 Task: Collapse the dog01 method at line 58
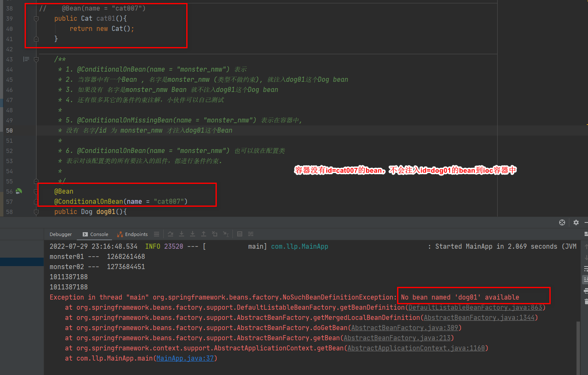(x=36, y=212)
